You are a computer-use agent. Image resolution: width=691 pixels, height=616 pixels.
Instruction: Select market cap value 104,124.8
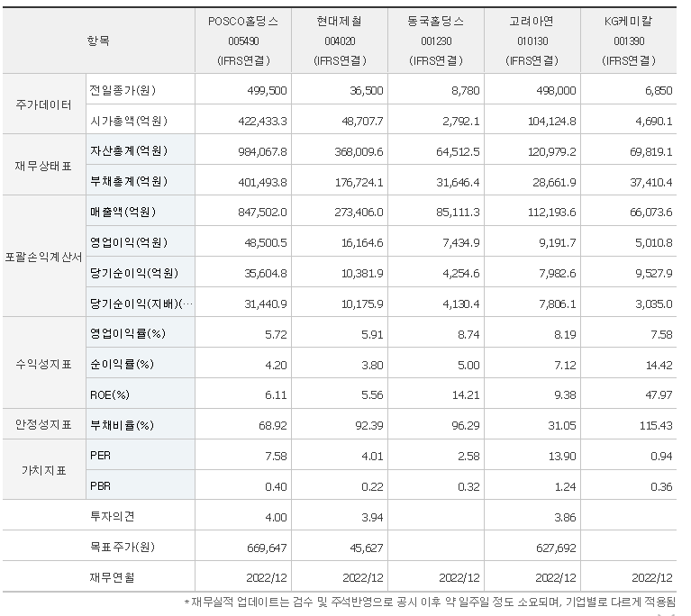coord(552,122)
